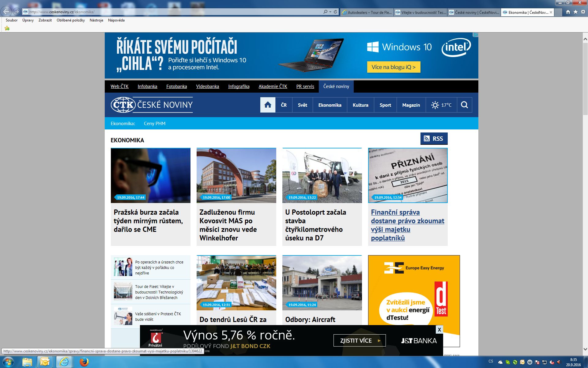Open the Web ČTK link
This screenshot has width=588, height=368.
[x=119, y=86]
